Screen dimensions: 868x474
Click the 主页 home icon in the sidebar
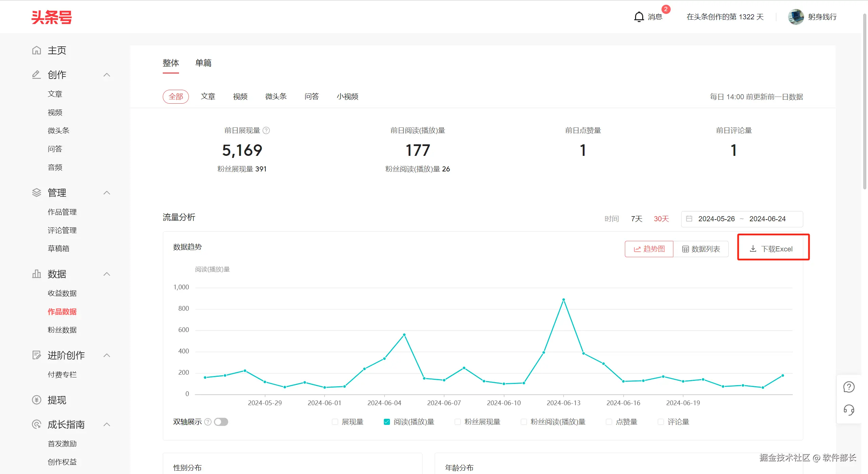(37, 50)
